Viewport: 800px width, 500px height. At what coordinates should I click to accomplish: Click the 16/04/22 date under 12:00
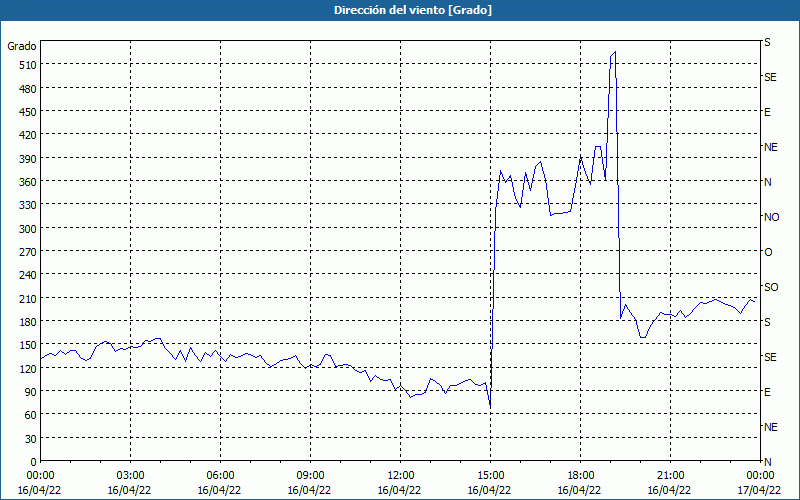(x=399, y=490)
